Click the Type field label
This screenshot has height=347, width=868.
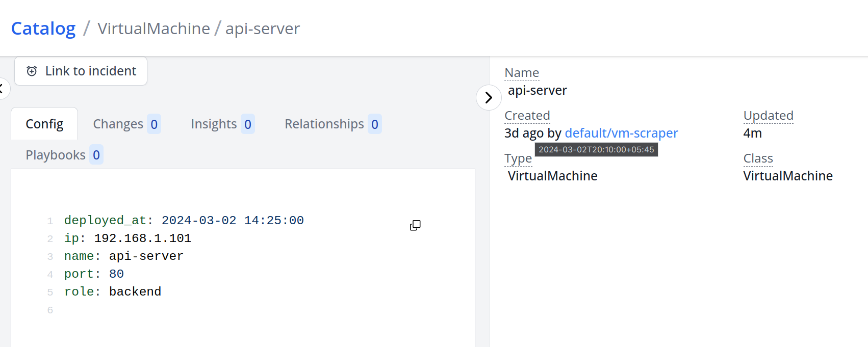518,158
